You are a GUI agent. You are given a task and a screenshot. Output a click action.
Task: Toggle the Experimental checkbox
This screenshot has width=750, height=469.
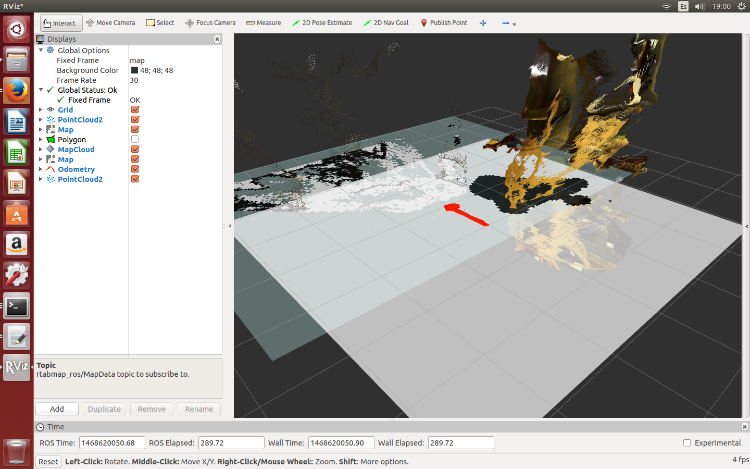[686, 443]
